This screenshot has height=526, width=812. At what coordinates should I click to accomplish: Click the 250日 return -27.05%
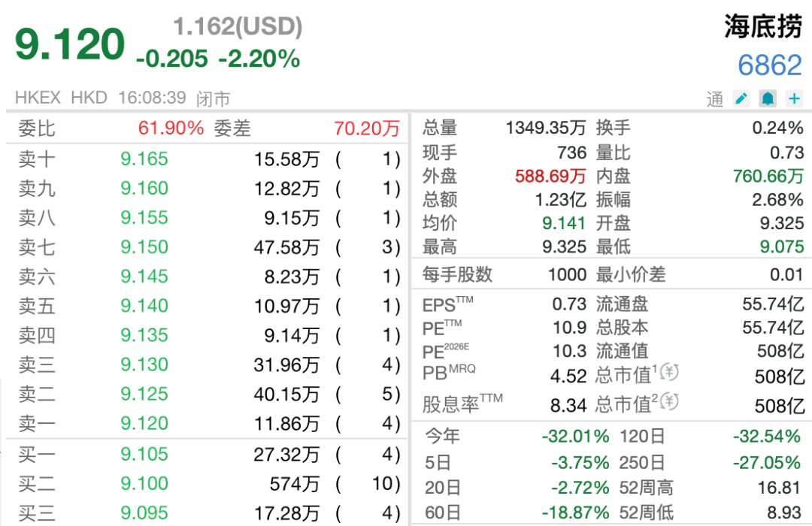pyautogui.click(x=767, y=462)
